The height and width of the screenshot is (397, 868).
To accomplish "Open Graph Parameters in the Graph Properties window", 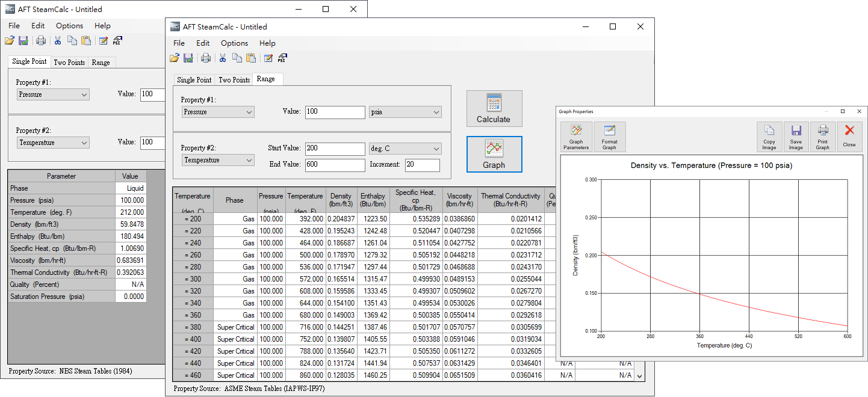I will click(x=576, y=137).
